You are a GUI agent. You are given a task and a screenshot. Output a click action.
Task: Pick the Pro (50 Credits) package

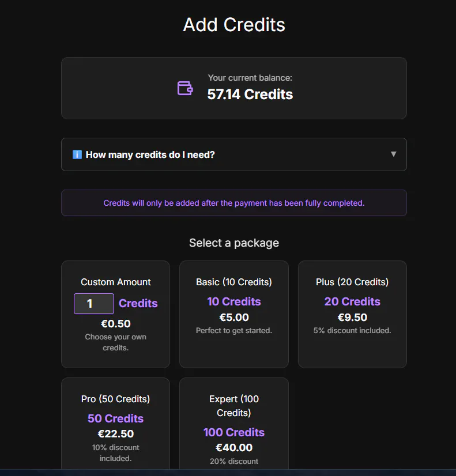coord(115,424)
